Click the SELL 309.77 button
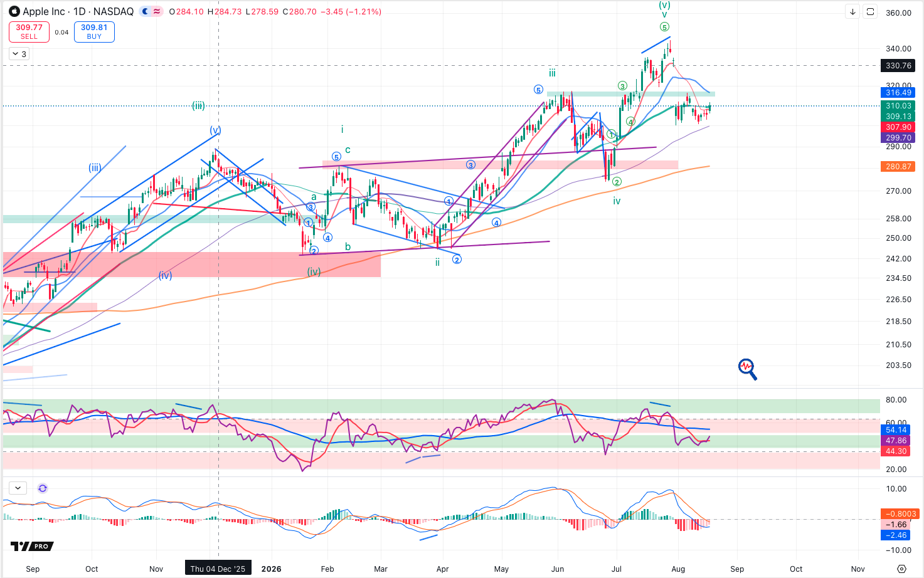This screenshot has width=924, height=578. (x=29, y=32)
